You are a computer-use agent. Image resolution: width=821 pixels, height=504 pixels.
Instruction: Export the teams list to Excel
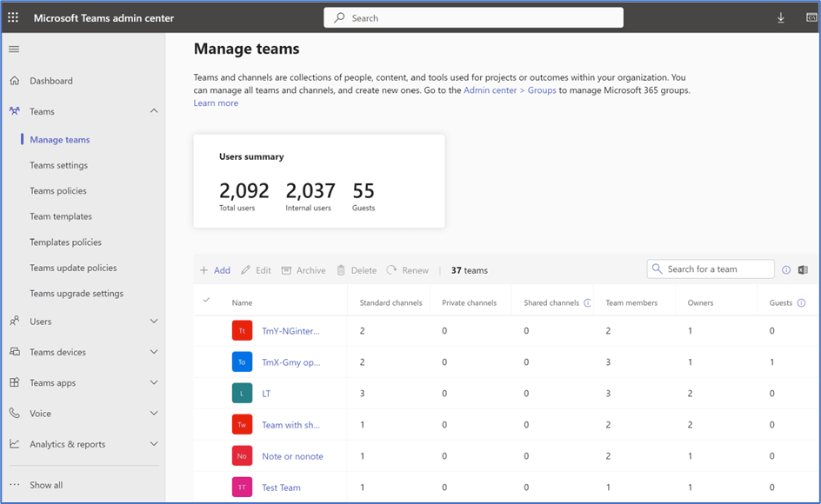pyautogui.click(x=803, y=270)
